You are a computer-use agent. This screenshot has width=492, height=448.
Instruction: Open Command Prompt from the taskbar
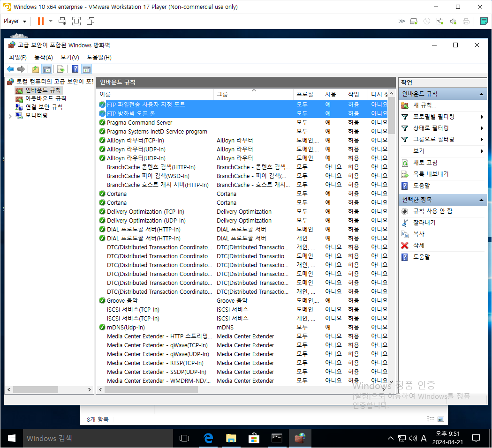277,438
